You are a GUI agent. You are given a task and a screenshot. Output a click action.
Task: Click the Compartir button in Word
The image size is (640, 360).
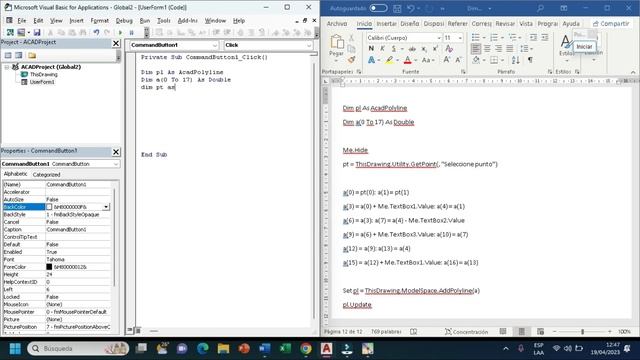click(611, 24)
